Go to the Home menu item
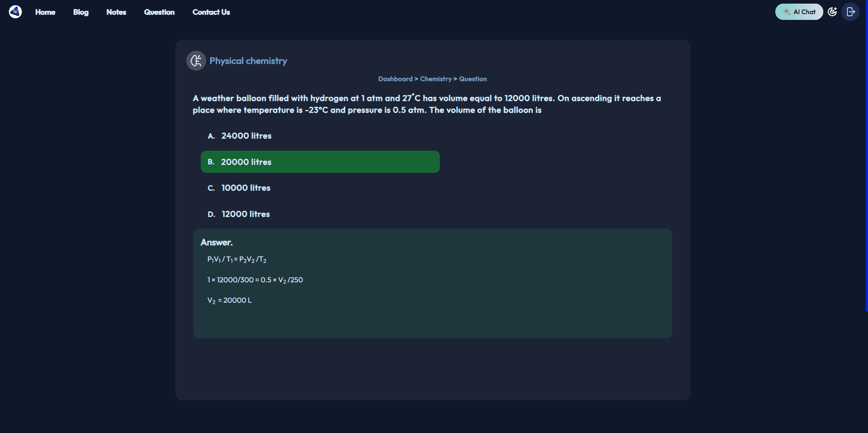868x433 pixels. (45, 12)
